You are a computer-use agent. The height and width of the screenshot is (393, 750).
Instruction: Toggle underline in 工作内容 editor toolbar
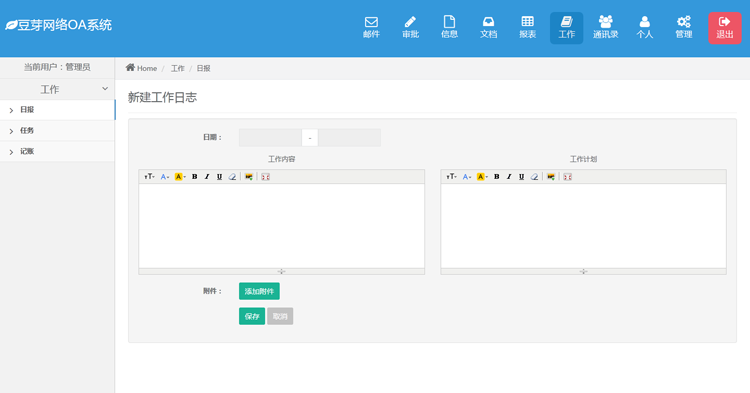(x=220, y=176)
